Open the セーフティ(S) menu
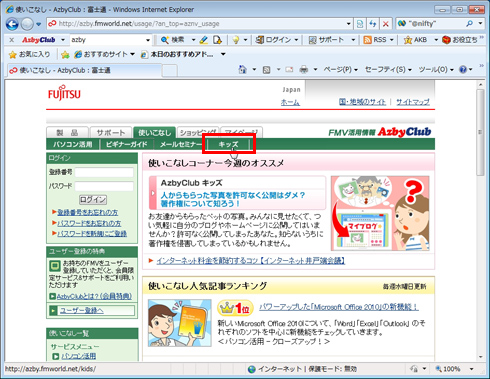The height and width of the screenshot is (379, 490). [x=388, y=69]
